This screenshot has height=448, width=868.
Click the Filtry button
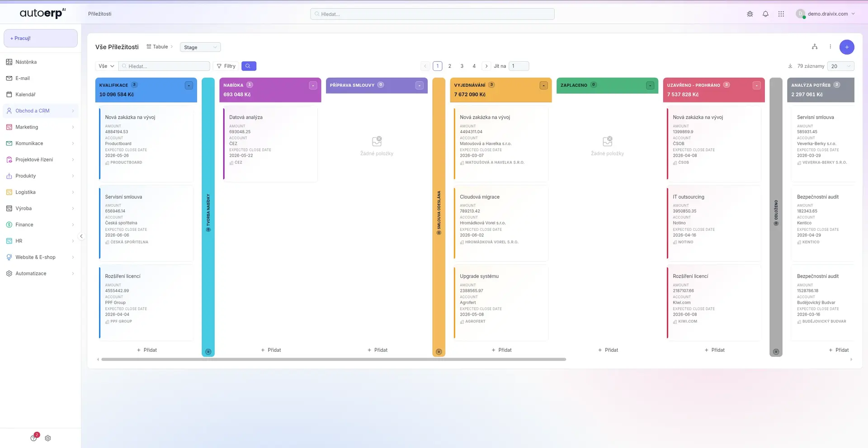[x=226, y=66]
